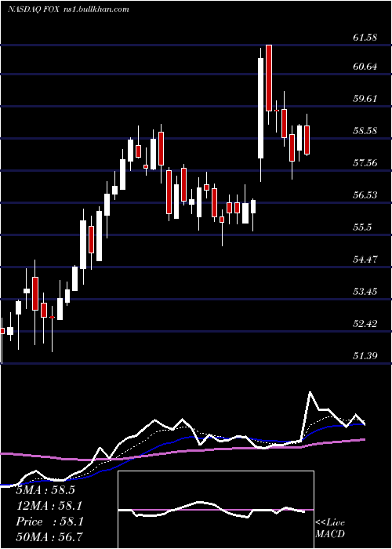Click the 12MA : 58.1 readout

[x=49, y=506]
